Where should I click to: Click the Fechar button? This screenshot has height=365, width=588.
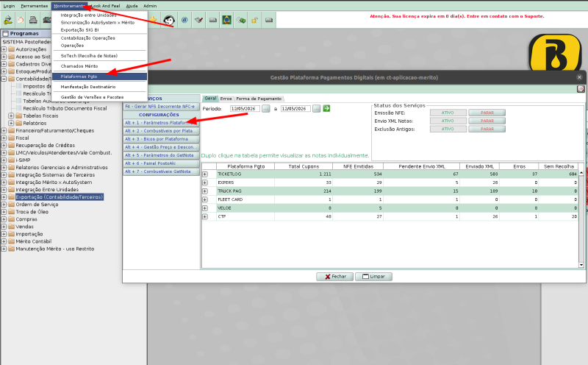335,277
